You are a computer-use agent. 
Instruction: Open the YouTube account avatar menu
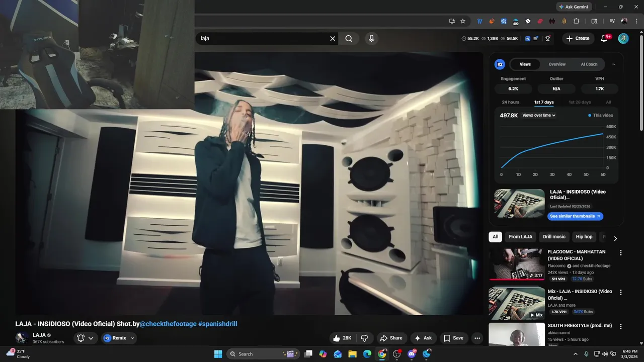coord(623,38)
